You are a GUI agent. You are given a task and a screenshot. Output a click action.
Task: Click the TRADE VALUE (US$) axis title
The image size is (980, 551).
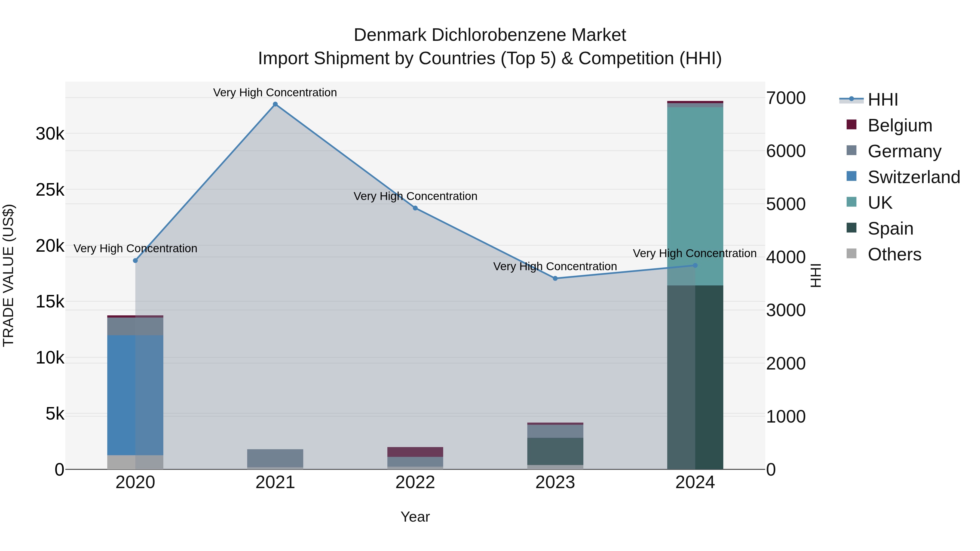(8, 275)
